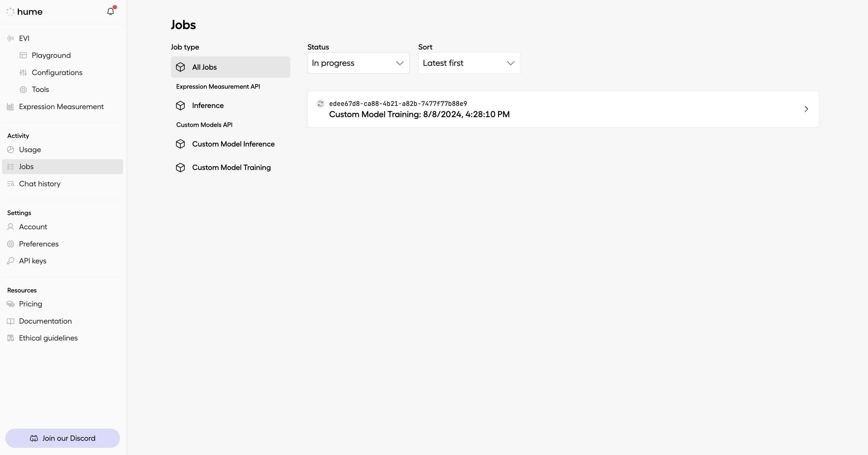Click the Hume logo
Screen dimensions: 868x455
coord(25,12)
